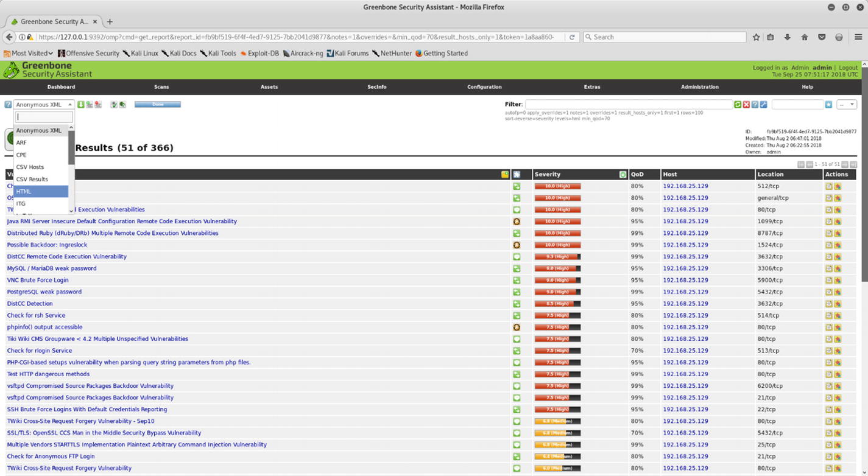Close the Greenbone Security Assistant tab

[x=95, y=21]
